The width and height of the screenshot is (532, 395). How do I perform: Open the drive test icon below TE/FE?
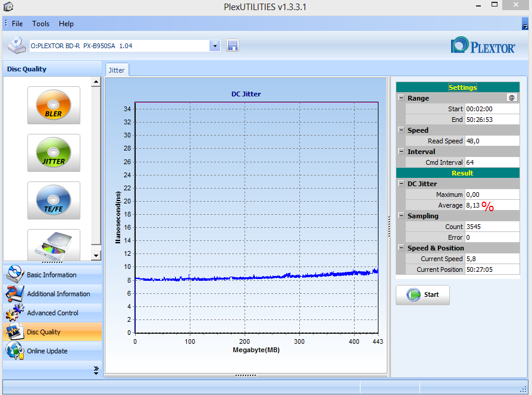coord(54,245)
